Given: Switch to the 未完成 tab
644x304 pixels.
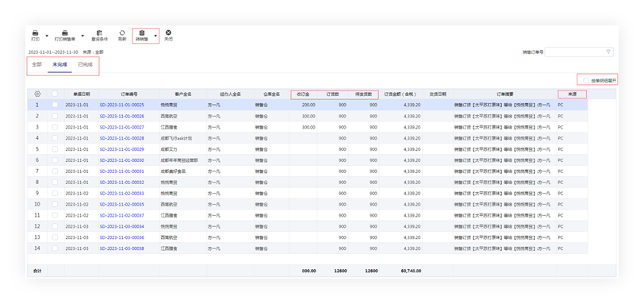Looking at the screenshot, I should point(59,64).
